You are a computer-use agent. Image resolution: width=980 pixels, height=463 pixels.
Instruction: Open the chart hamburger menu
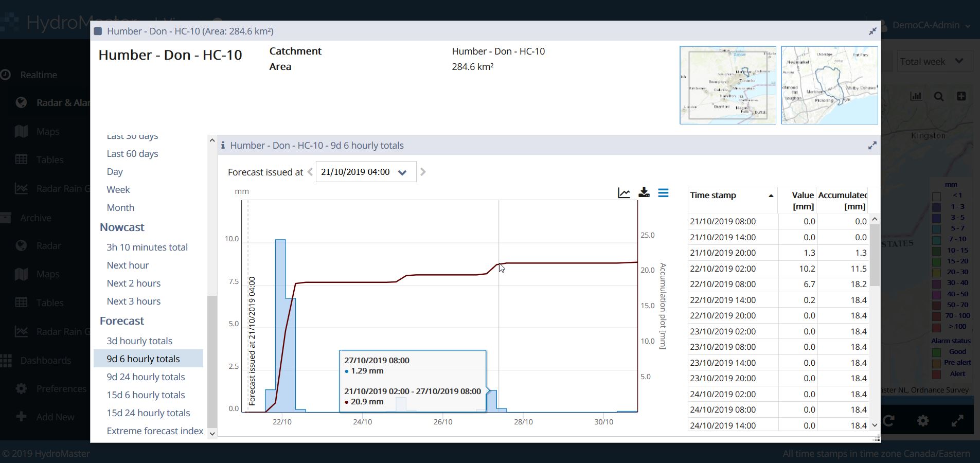[x=664, y=193]
